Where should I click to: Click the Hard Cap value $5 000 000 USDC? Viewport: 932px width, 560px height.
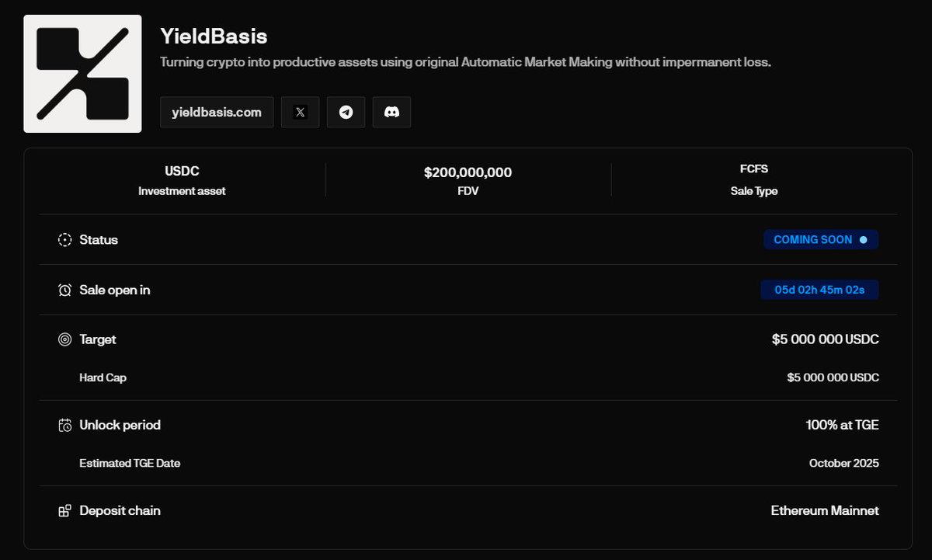click(833, 377)
